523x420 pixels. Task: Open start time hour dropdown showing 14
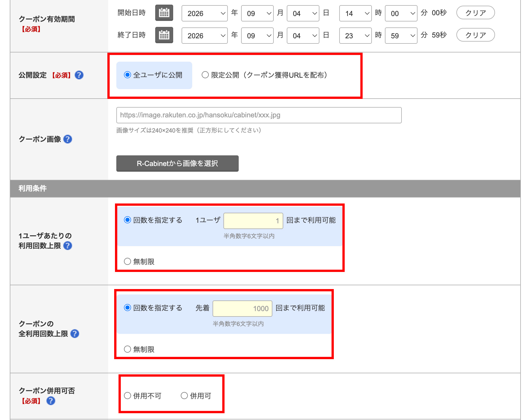pos(356,13)
